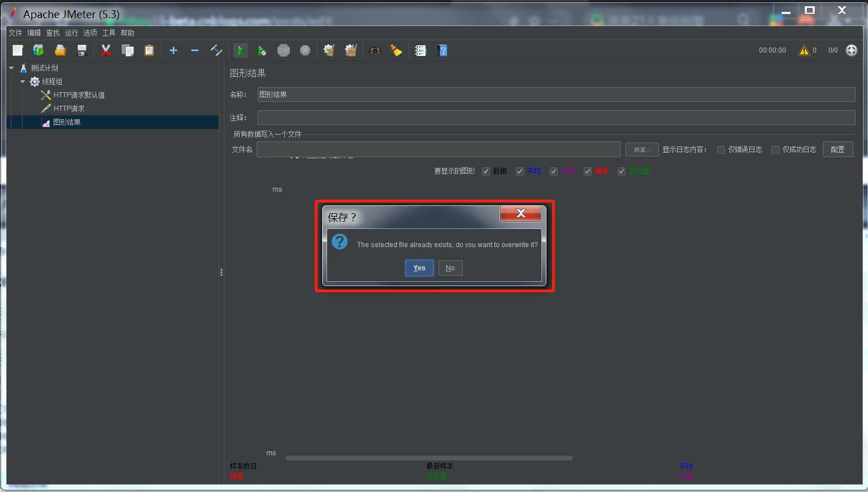Collapse the 线程组 tree node
The height and width of the screenshot is (492, 868).
23,81
